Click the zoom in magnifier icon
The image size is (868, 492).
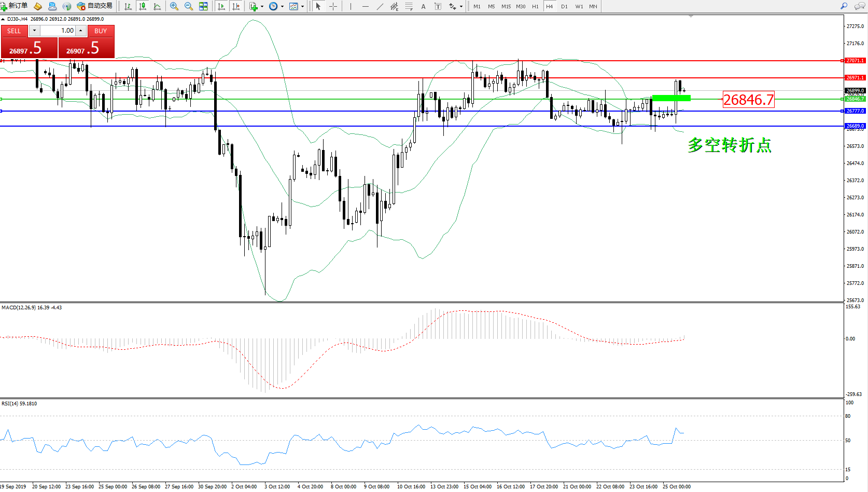point(174,6)
